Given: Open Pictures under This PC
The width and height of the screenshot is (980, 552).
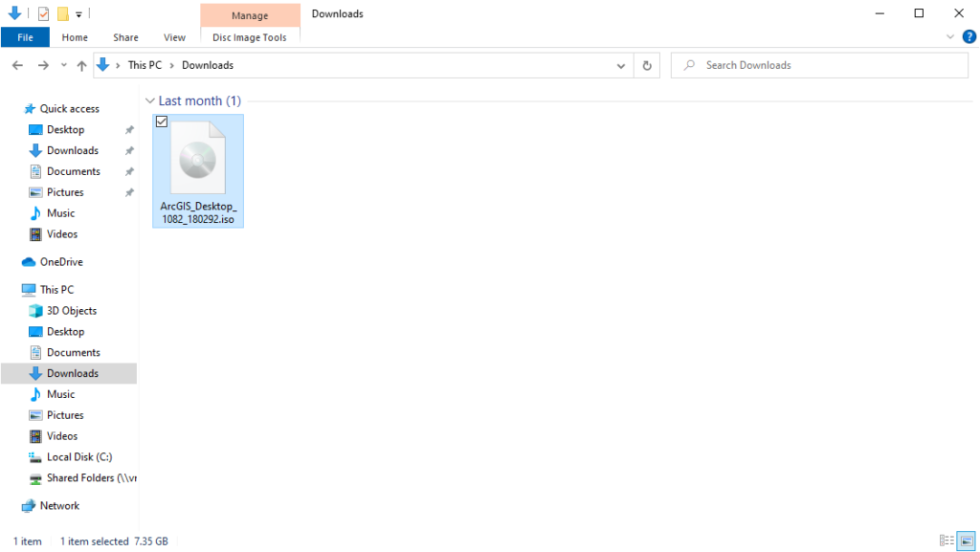Looking at the screenshot, I should (x=65, y=415).
